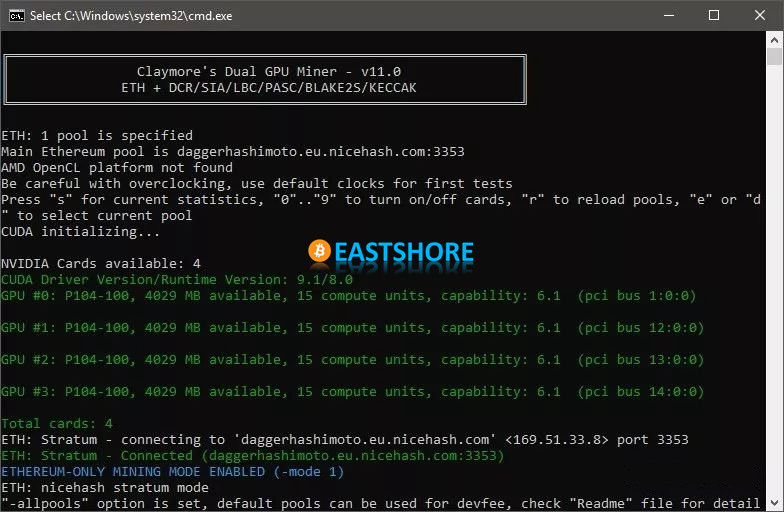Click the 'ETH: Stratum - Connected' line
The height and width of the screenshot is (512, 784).
253,456
